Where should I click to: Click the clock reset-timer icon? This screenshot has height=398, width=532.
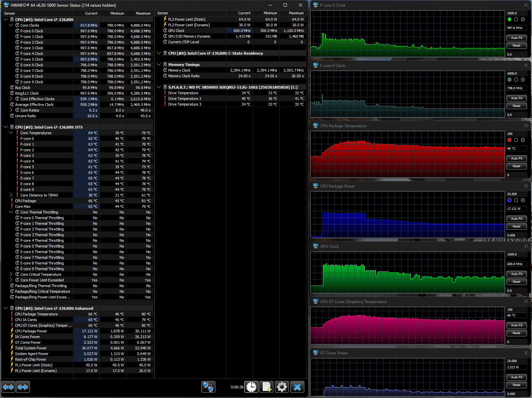click(x=251, y=387)
